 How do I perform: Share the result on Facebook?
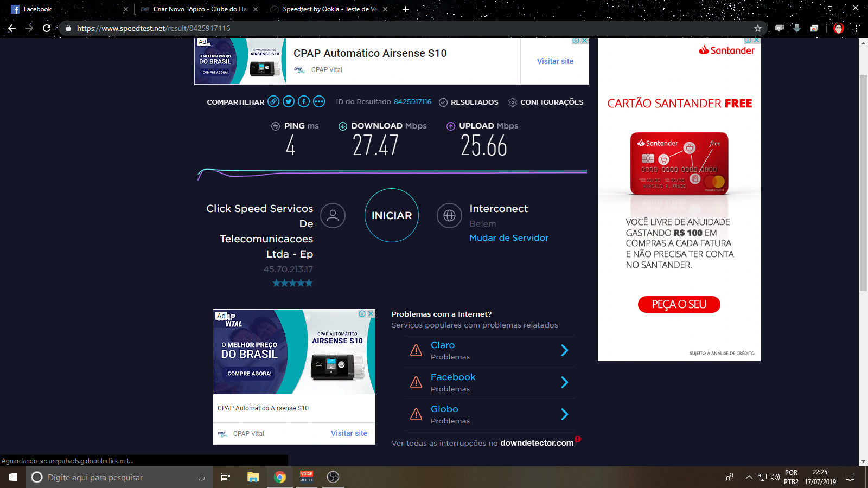point(304,101)
